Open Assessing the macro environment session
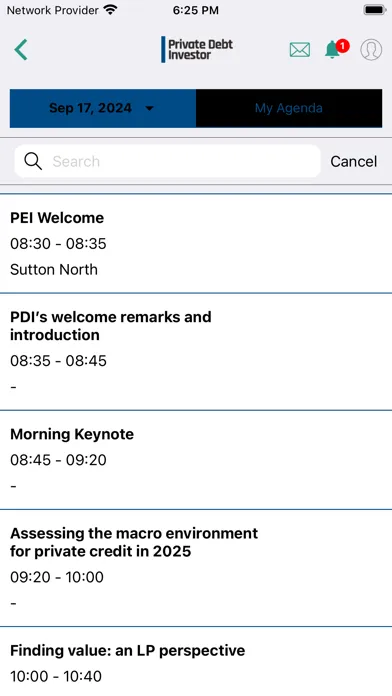The width and height of the screenshot is (392, 696). [x=196, y=568]
